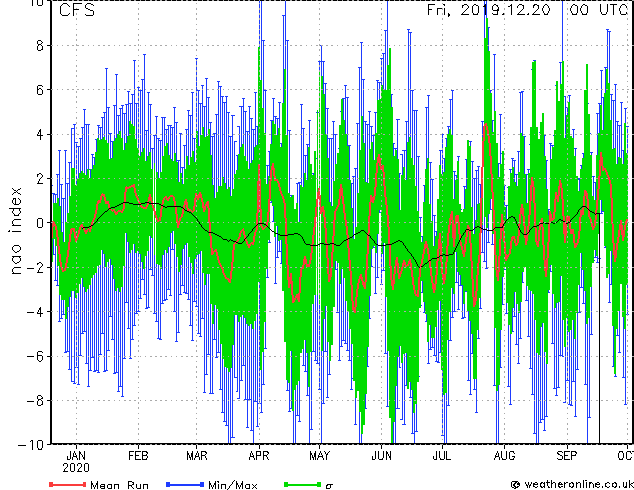Click the y-axis value 6
Viewport: 634px width, 490px height.
pyautogui.click(x=40, y=90)
